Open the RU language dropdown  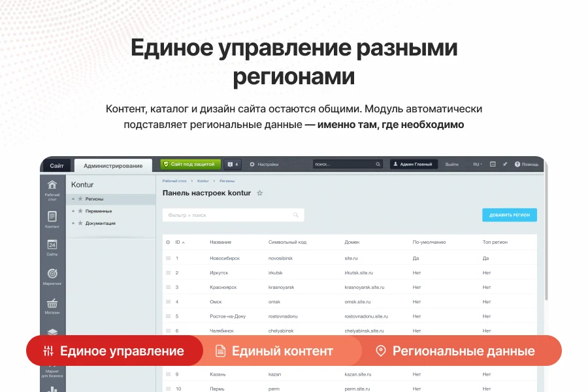click(478, 164)
